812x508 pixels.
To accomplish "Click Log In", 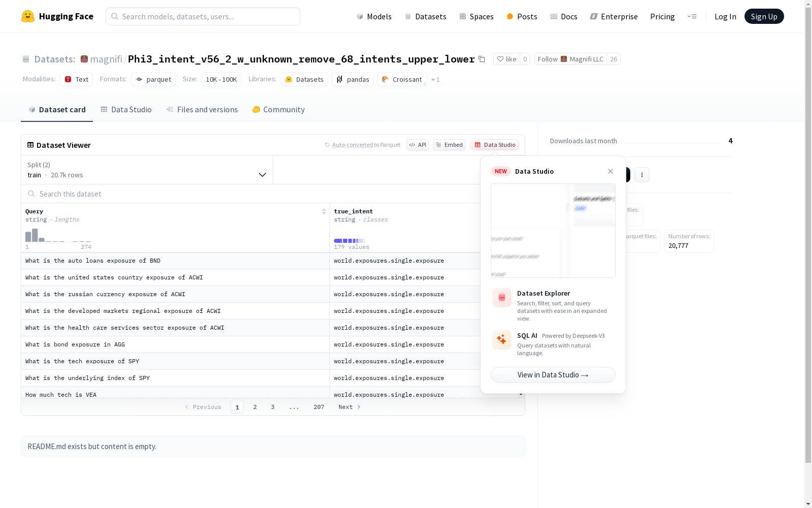I will pyautogui.click(x=725, y=16).
